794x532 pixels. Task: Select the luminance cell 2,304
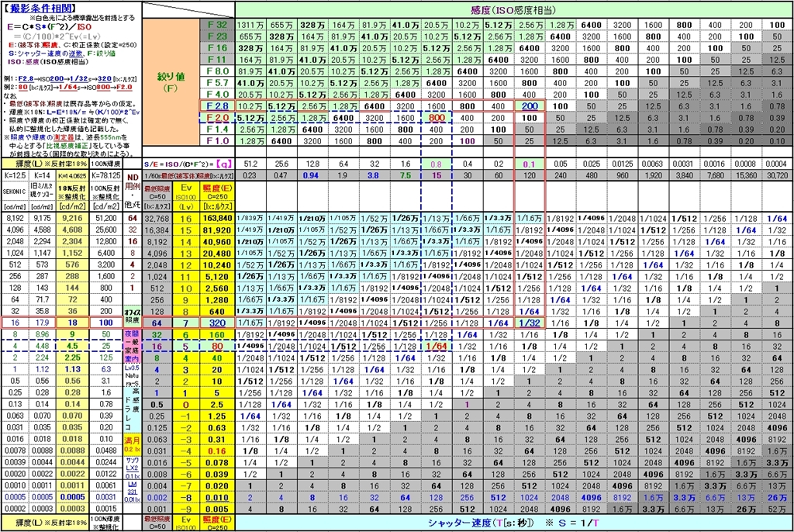click(72, 242)
